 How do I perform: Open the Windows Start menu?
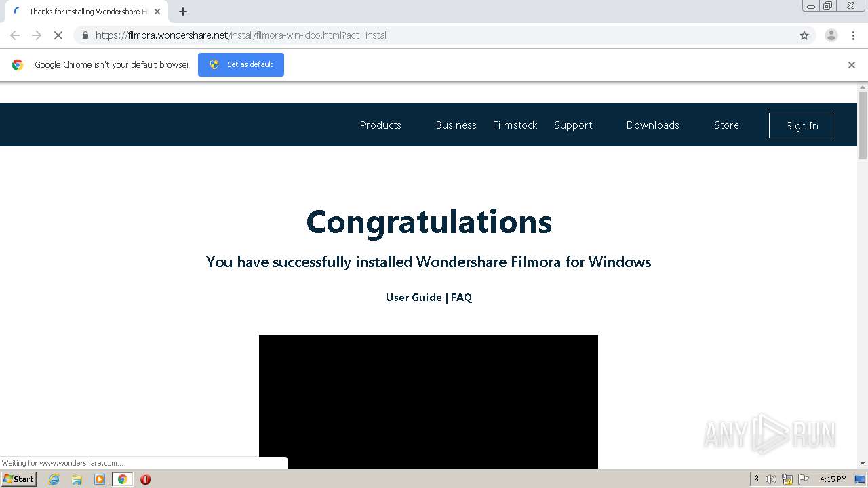pos(18,479)
